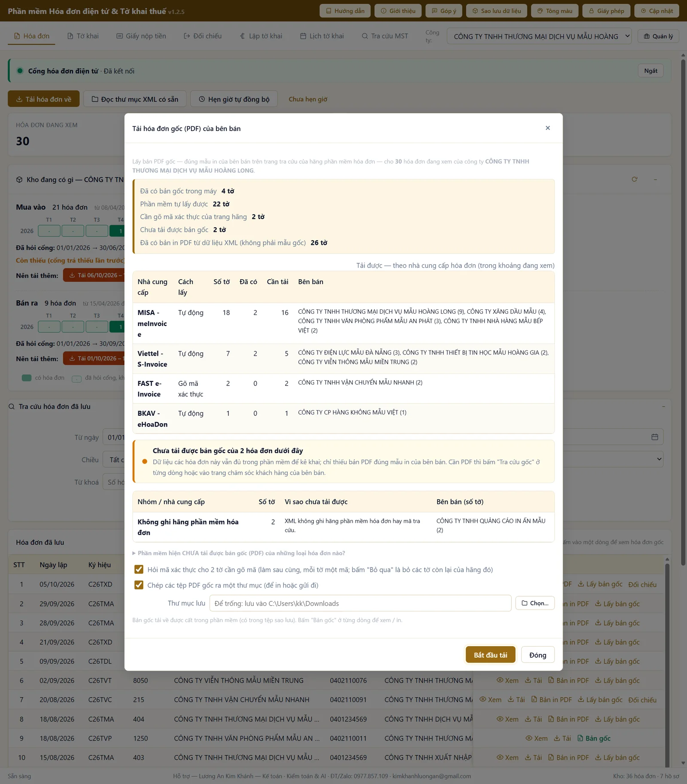Click Tải download icon in row 9

557,738
